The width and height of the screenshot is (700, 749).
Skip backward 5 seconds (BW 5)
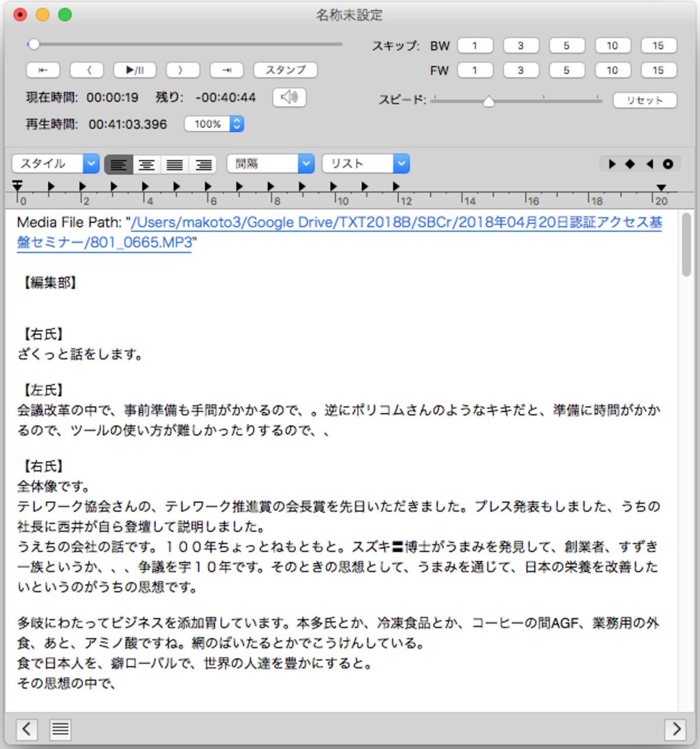pos(566,45)
